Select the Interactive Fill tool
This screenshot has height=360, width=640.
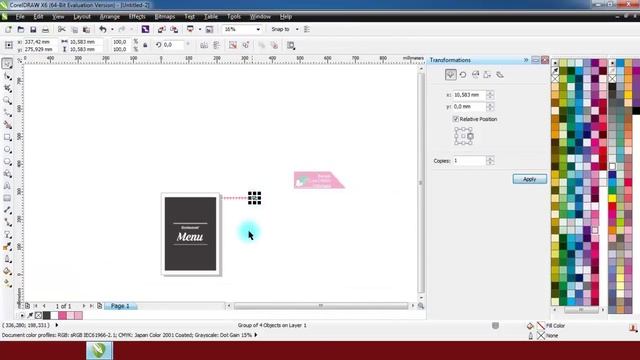point(7,283)
